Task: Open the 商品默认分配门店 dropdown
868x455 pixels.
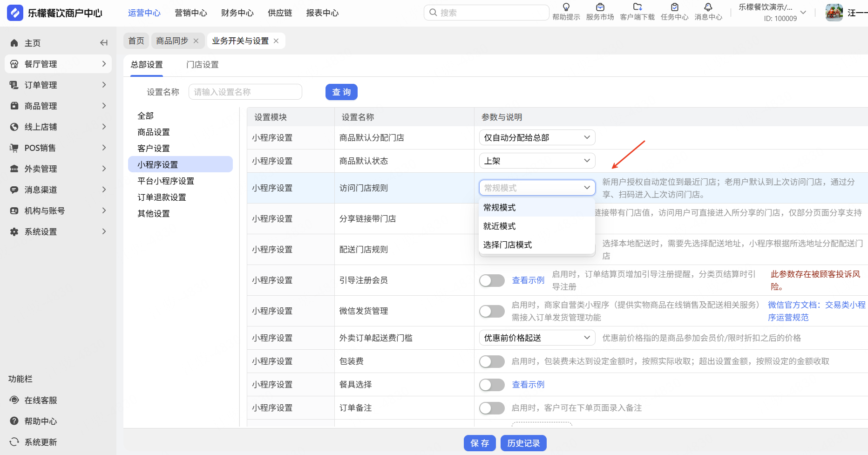Action: 536,137
